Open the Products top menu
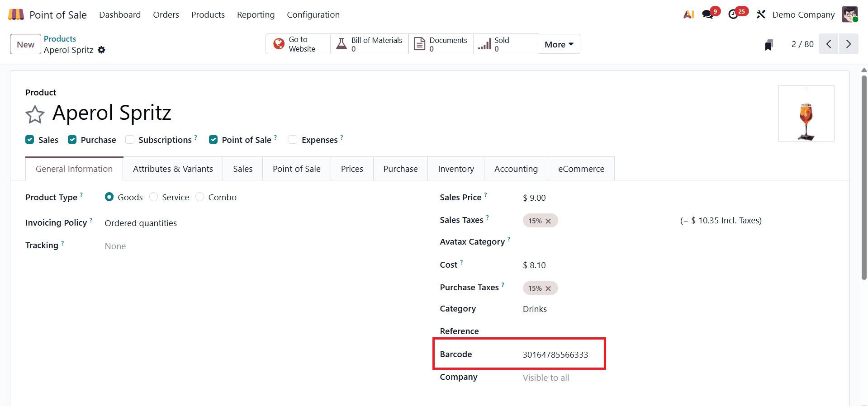Image resolution: width=868 pixels, height=406 pixels. (x=208, y=14)
